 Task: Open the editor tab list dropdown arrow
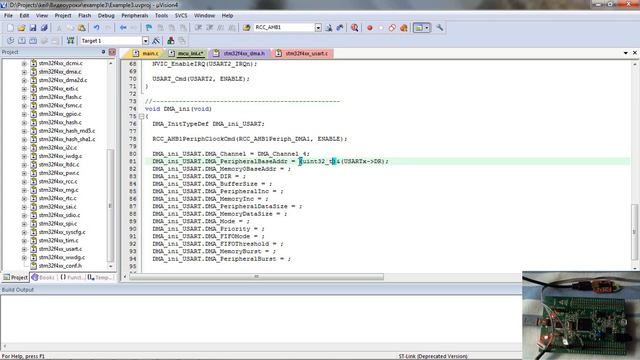[625, 53]
